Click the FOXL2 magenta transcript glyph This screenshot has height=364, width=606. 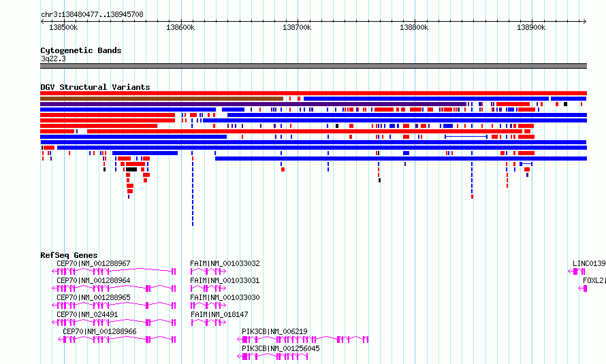(583, 288)
